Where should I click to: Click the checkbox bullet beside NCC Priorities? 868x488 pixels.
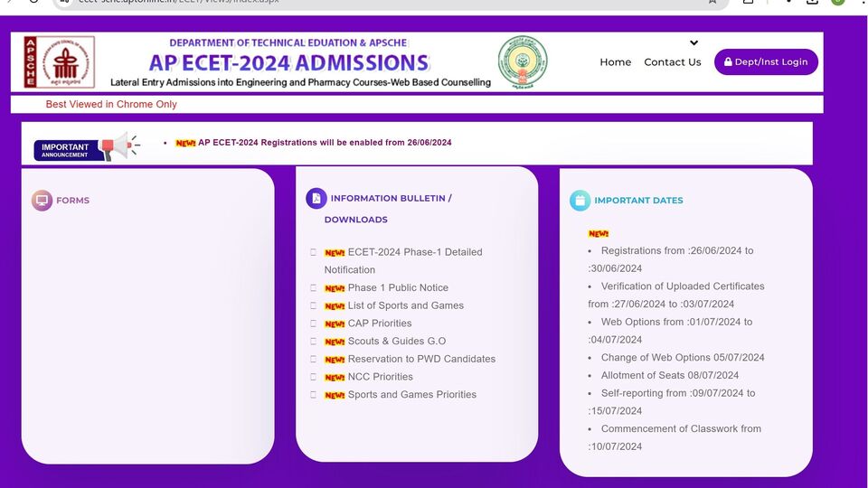coord(314,376)
